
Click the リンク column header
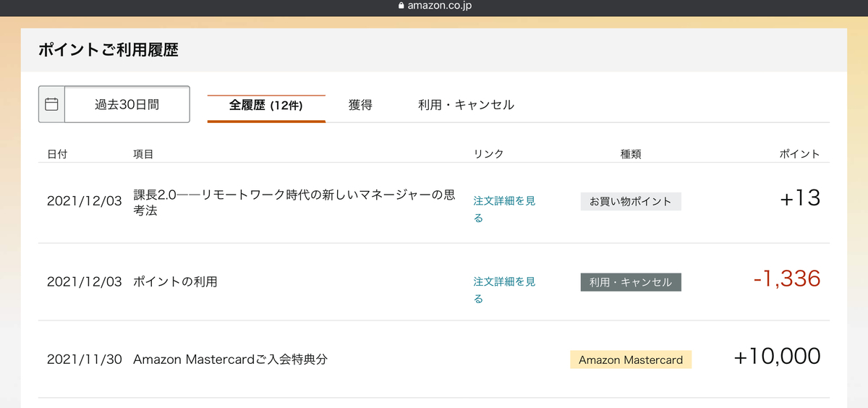coord(488,154)
